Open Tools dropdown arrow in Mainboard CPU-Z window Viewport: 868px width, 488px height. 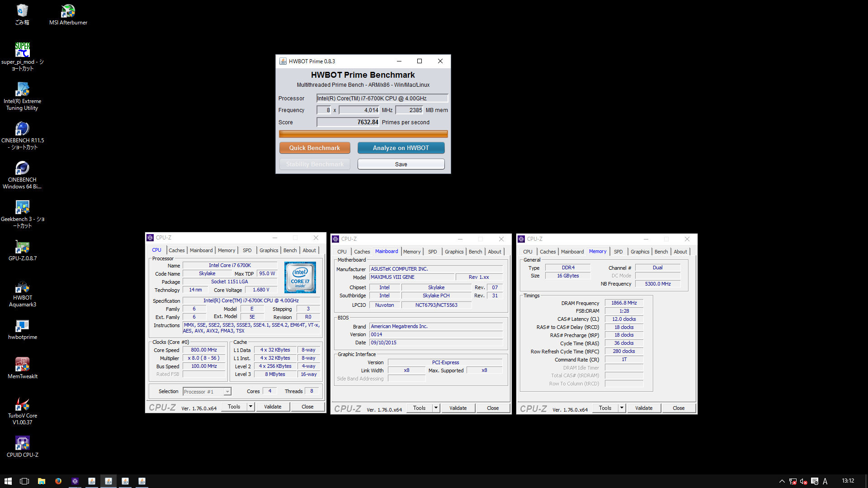tap(436, 408)
